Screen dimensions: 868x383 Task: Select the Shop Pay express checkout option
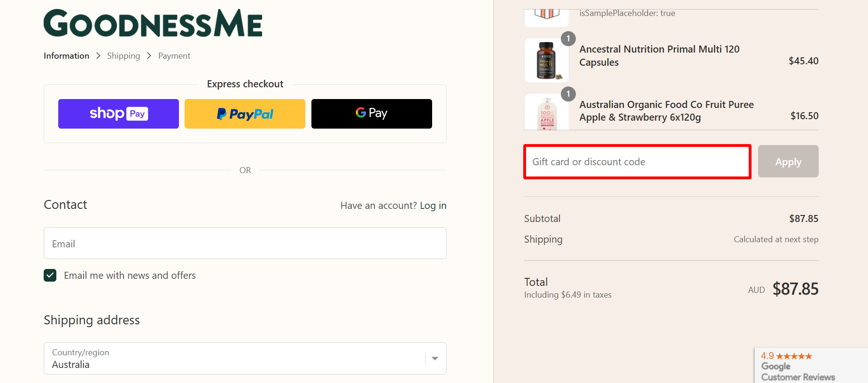click(x=118, y=114)
